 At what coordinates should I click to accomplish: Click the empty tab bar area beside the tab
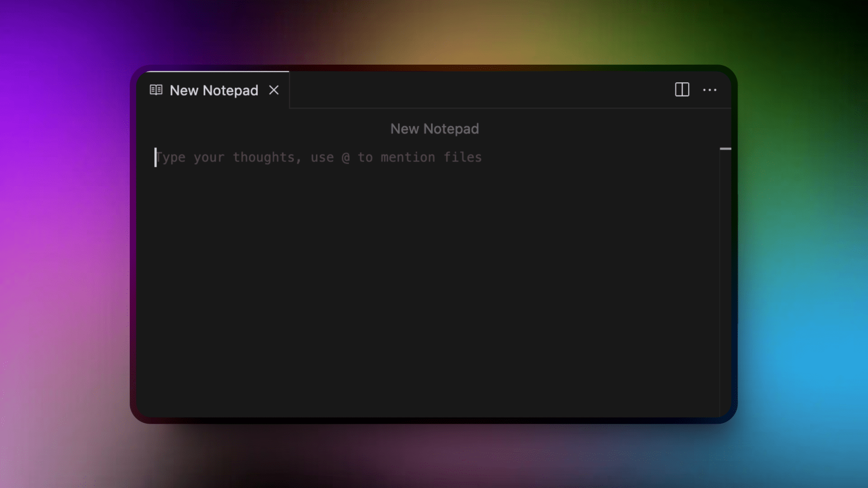[x=479, y=89]
